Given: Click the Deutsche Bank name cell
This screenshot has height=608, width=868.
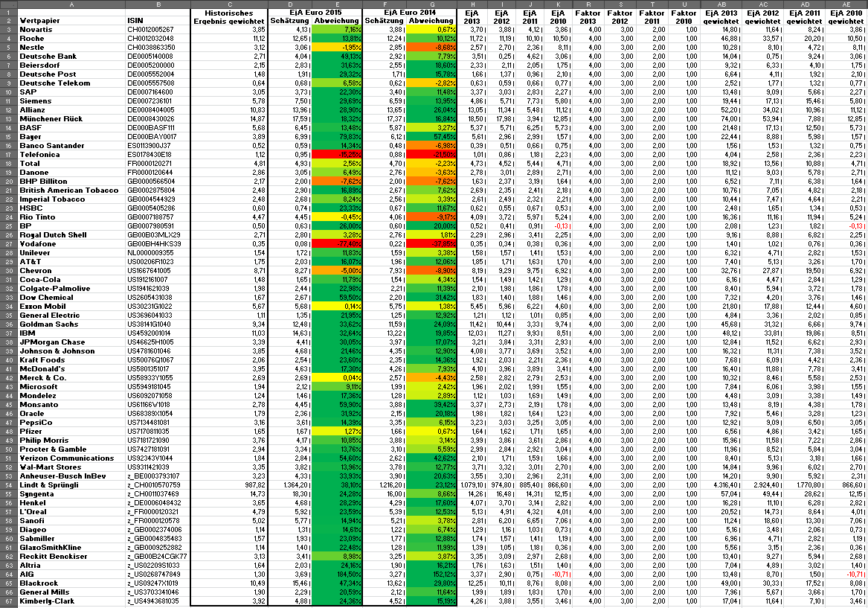Looking at the screenshot, I should tap(71, 56).
